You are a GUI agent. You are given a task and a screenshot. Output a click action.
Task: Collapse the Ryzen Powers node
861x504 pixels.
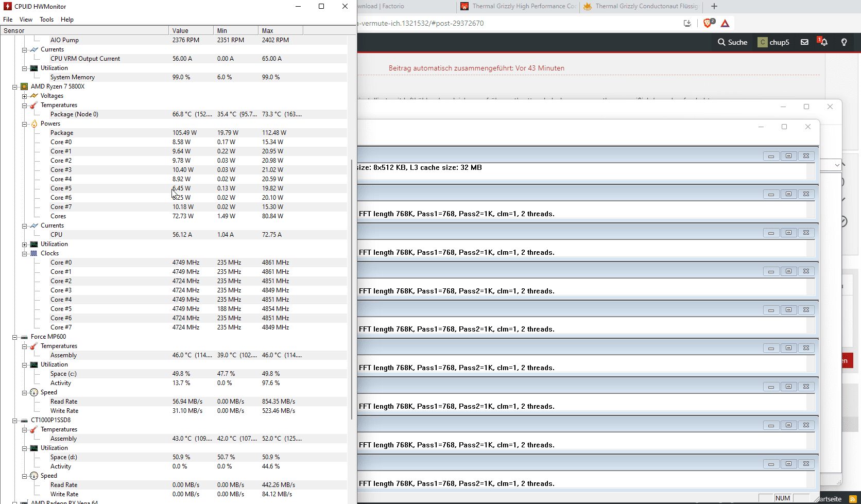24,124
